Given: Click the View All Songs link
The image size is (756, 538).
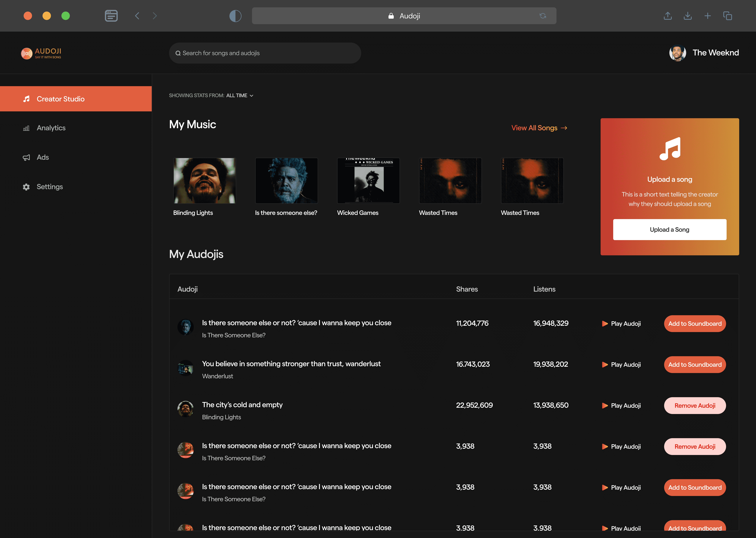Looking at the screenshot, I should coord(539,128).
